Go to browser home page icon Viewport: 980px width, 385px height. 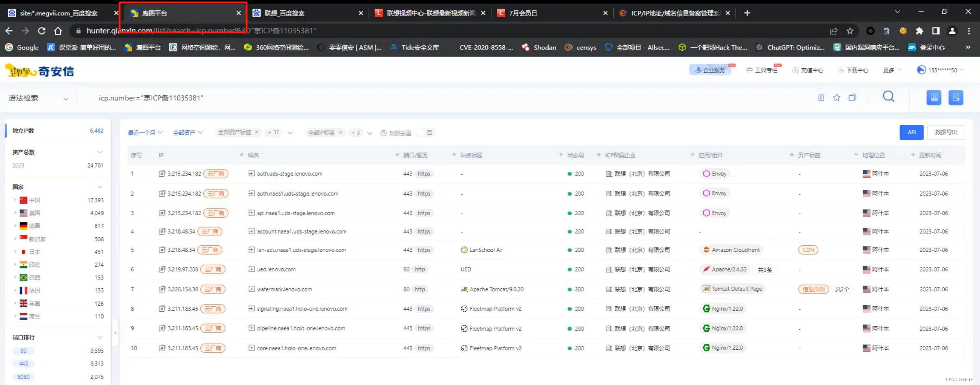coord(58,31)
